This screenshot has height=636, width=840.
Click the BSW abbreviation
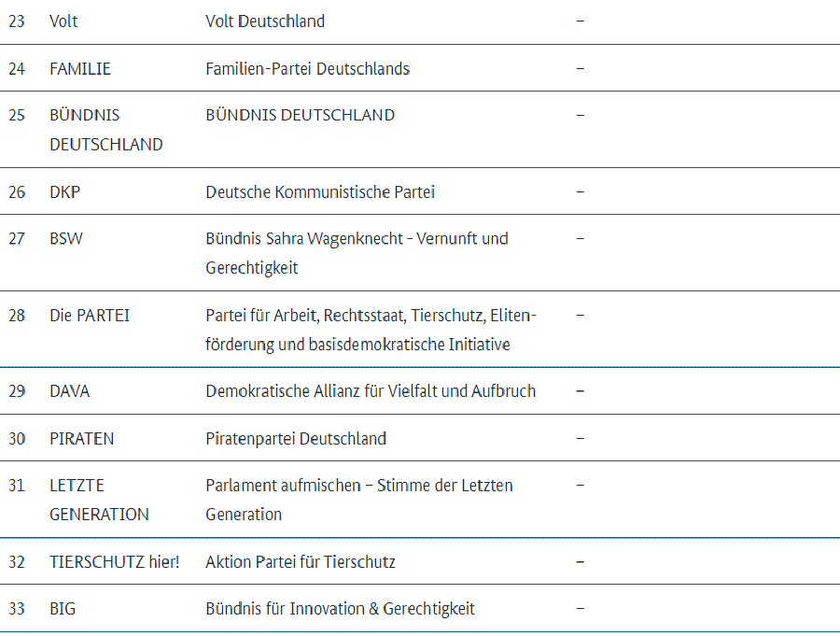pos(66,238)
